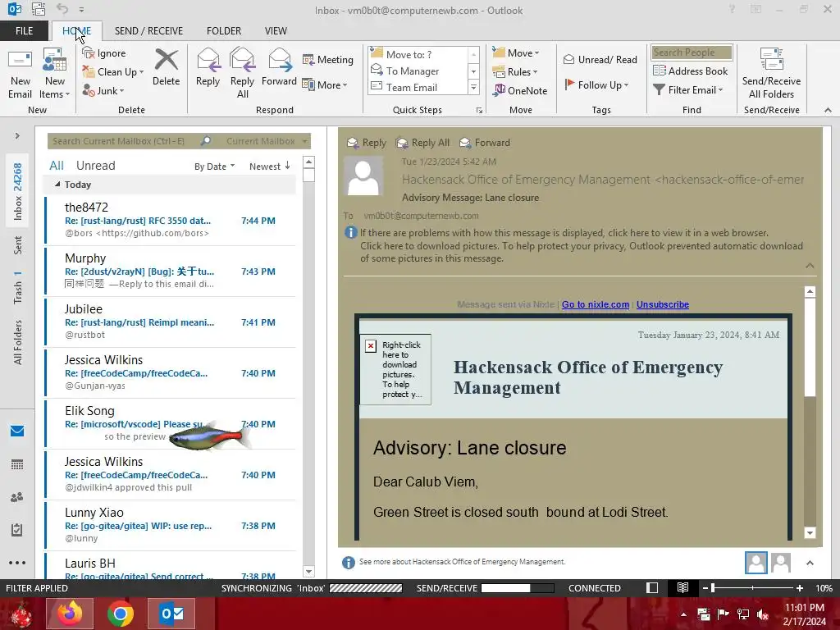Create a New Email

21,74
